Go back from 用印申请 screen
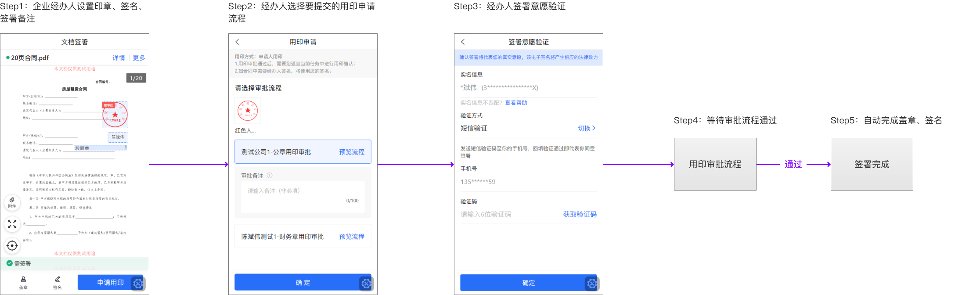Image resolution: width=980 pixels, height=295 pixels. [x=237, y=42]
